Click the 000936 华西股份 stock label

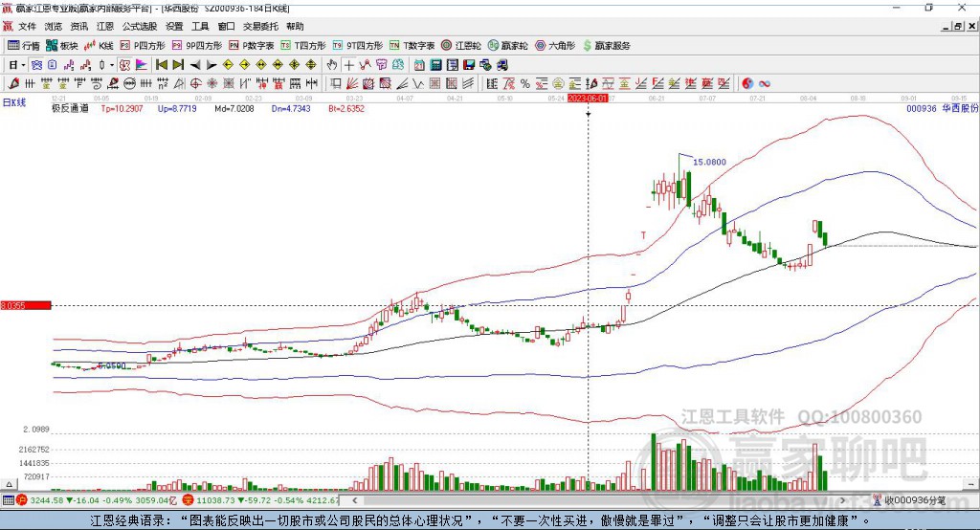pyautogui.click(x=943, y=109)
